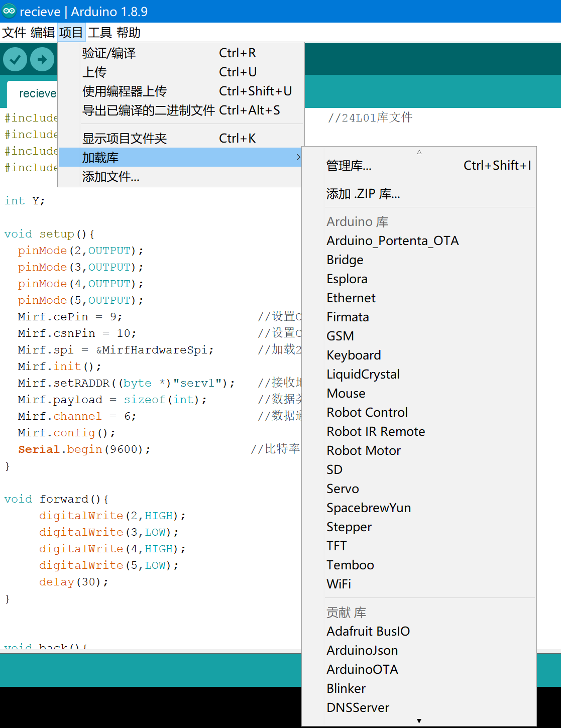
Task: Include the Mouse library
Action: 419,393
